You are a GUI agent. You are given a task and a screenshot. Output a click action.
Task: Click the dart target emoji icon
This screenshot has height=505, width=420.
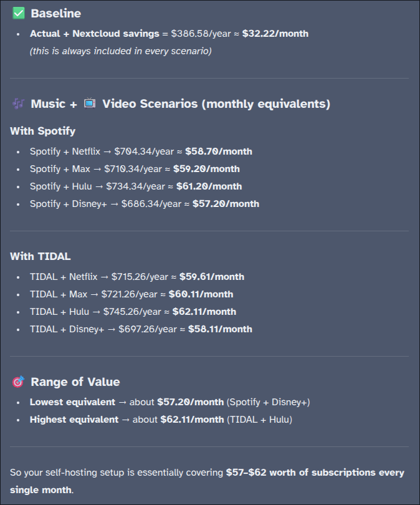coord(18,382)
